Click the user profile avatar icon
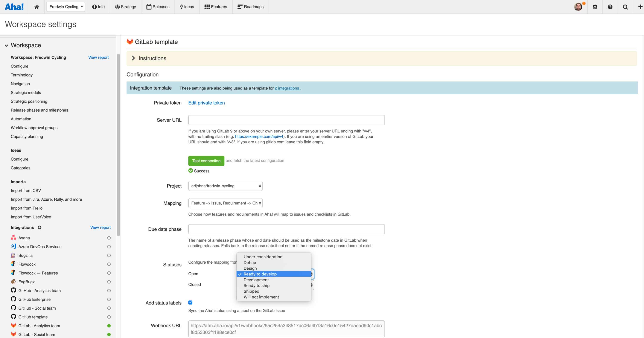 click(579, 7)
